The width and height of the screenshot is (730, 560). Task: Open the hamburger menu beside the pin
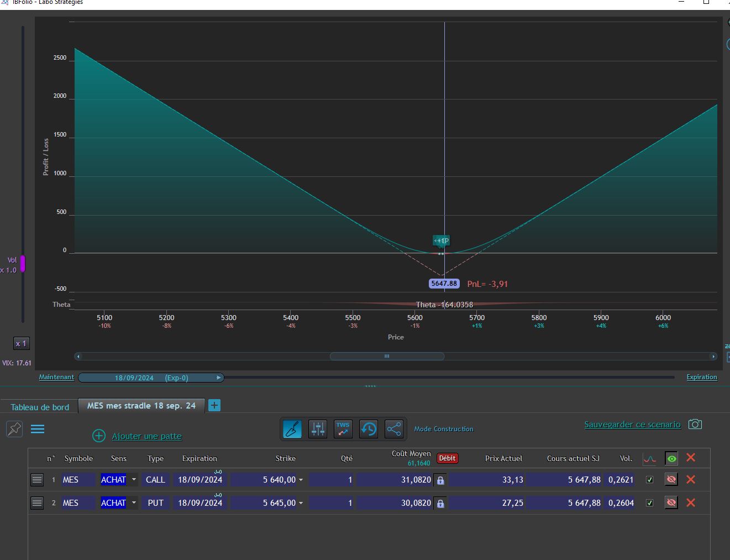coord(38,429)
